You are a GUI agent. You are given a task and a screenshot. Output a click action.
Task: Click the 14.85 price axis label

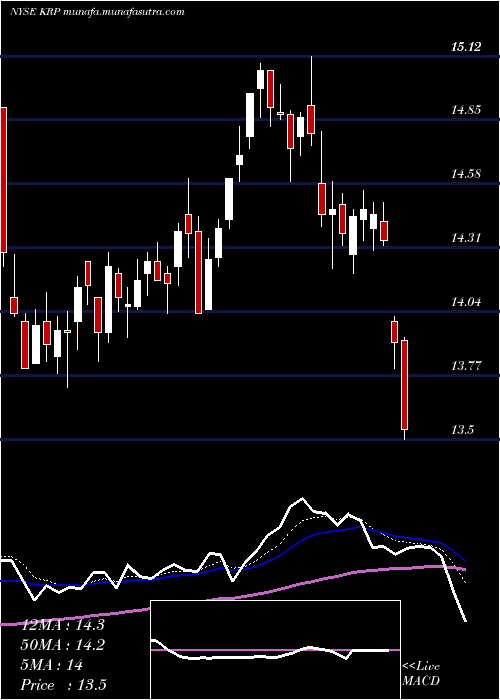(x=466, y=110)
